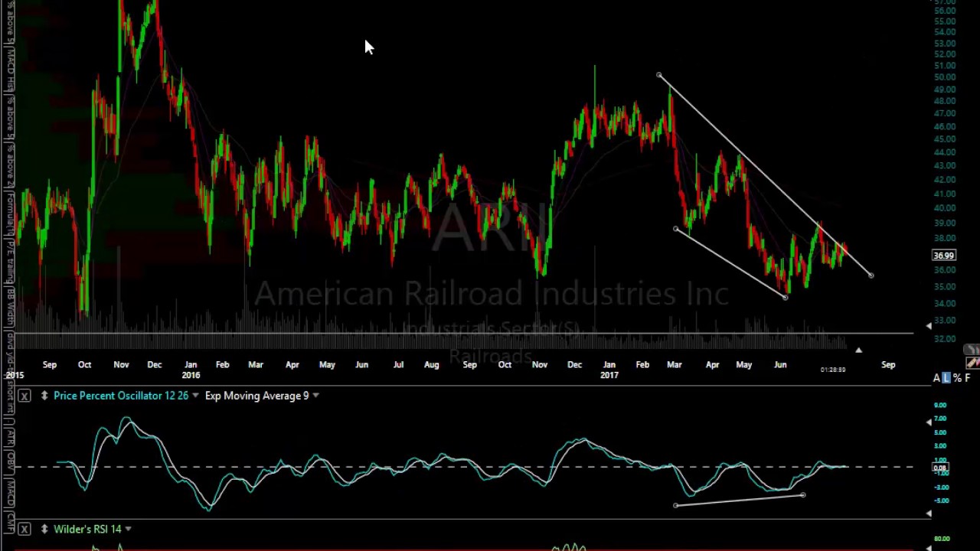Toggle the % percent scale button

pos(957,378)
